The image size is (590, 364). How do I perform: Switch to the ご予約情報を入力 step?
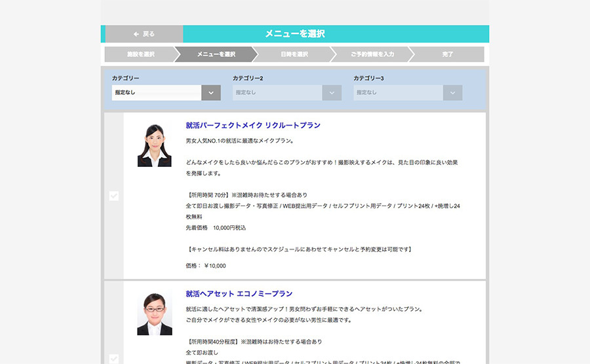pos(372,54)
